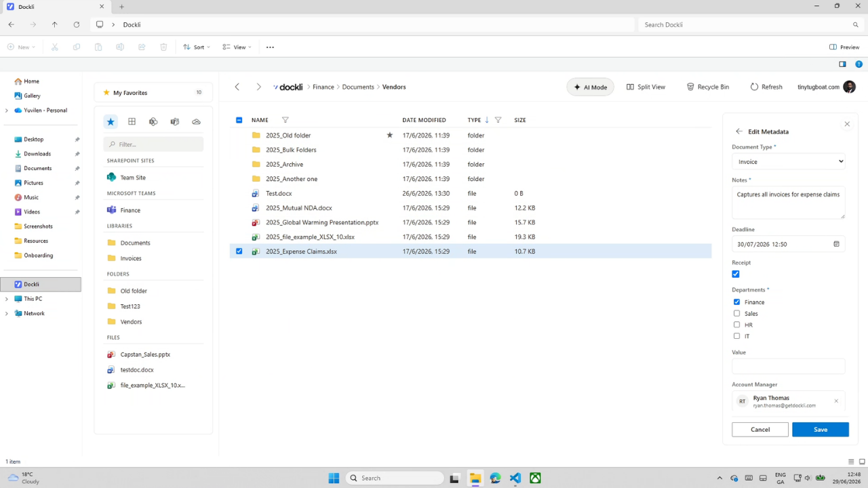Tick the HR department checkbox
Image resolution: width=868 pixels, height=488 pixels.
[737, 325]
